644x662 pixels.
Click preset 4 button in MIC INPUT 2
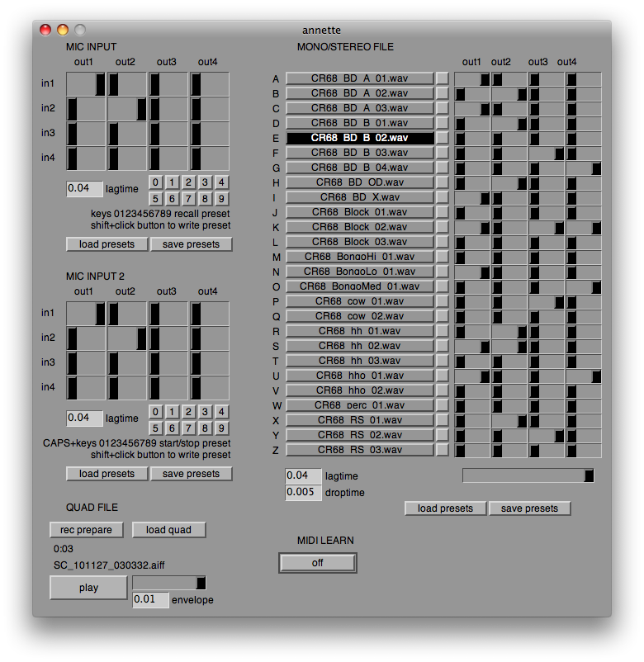221,412
